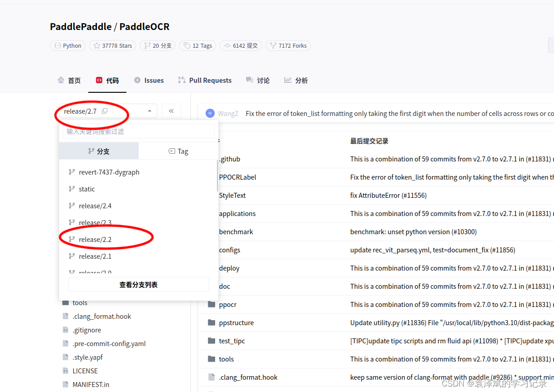Star the PaddleOCR repository
This screenshot has height=392, width=554.
[x=112, y=45]
